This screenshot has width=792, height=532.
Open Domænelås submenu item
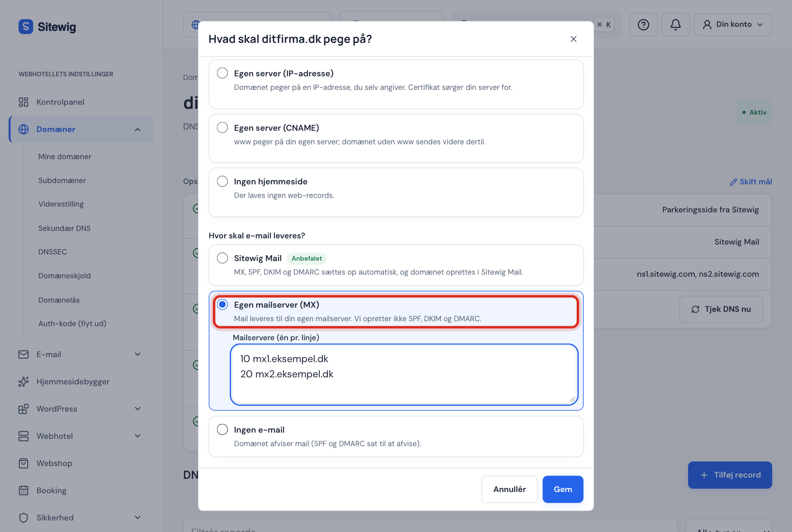(x=59, y=300)
